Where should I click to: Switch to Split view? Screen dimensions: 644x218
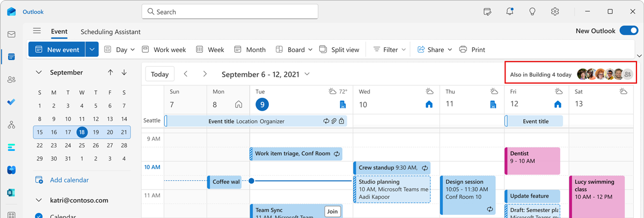pos(339,49)
